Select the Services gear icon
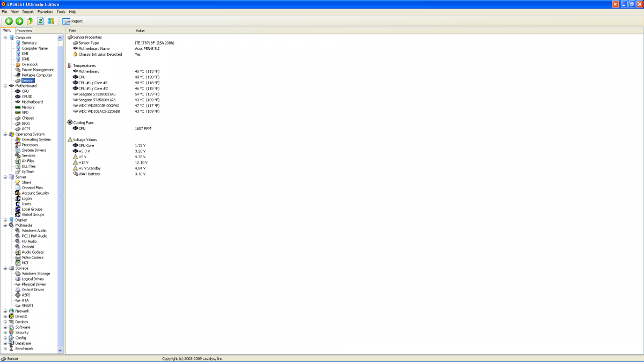644x362 pixels. pos(18,156)
